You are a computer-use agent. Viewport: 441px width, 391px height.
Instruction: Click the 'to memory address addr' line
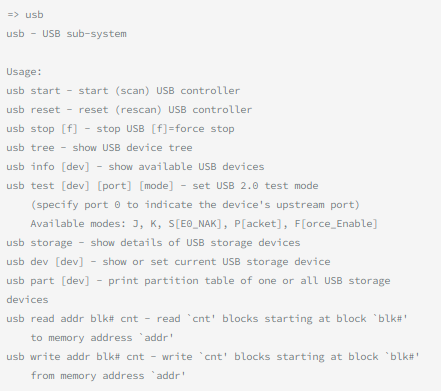[102, 338]
